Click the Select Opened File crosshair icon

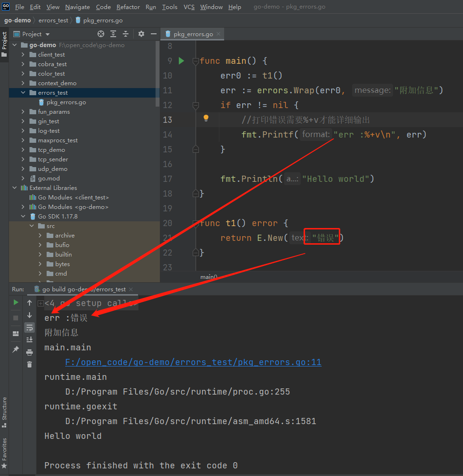coord(101,34)
